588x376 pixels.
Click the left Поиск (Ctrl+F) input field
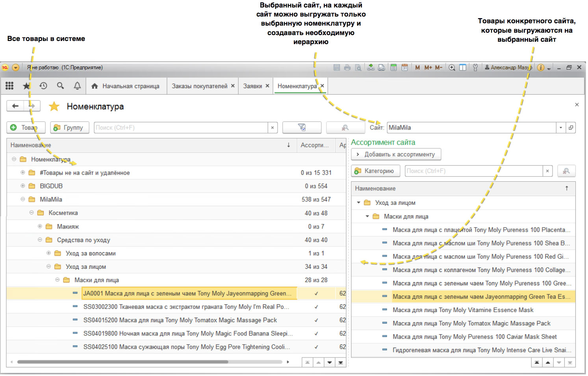(181, 128)
